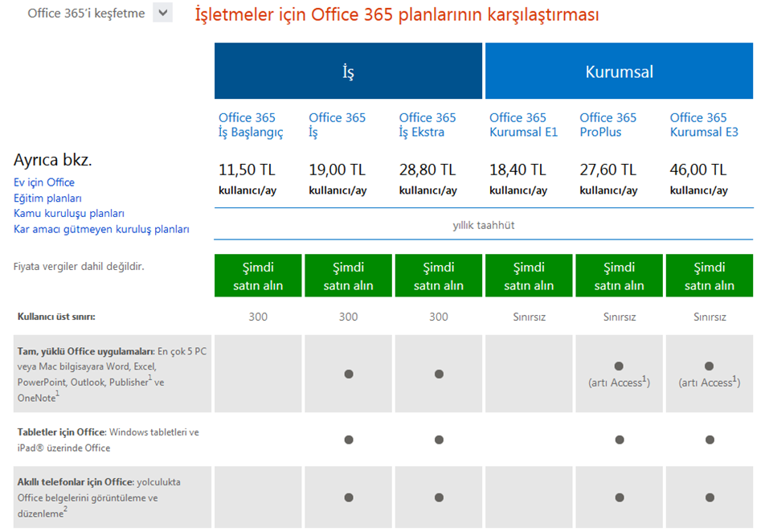The width and height of the screenshot is (765, 532).
Task: Open the Office 365 Kurumsal E3 plan link
Action: (x=704, y=125)
